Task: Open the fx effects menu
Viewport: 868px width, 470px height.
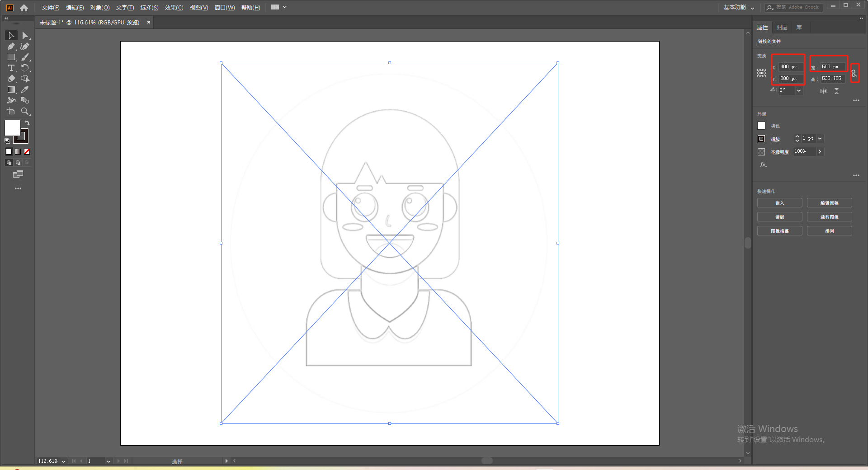Action: (763, 164)
